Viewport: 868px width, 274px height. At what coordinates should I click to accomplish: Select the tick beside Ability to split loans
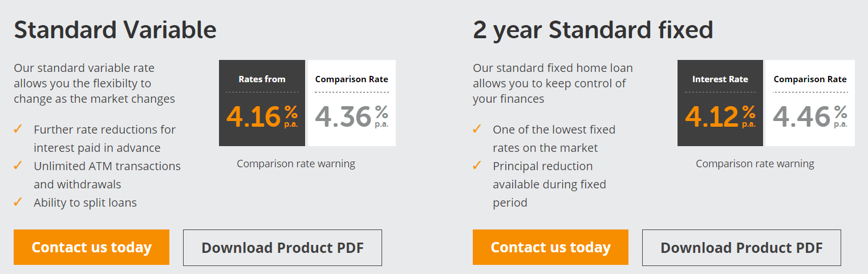pyautogui.click(x=18, y=202)
